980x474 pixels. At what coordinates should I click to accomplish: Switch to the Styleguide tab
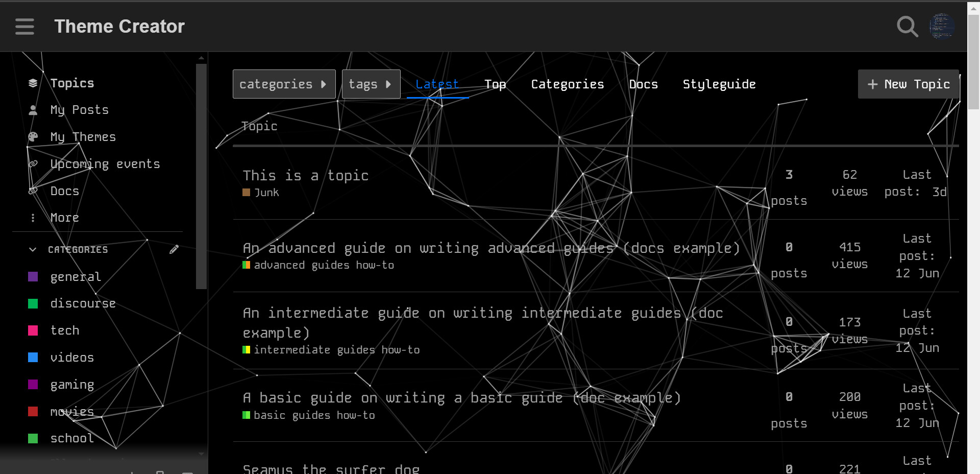(x=719, y=84)
